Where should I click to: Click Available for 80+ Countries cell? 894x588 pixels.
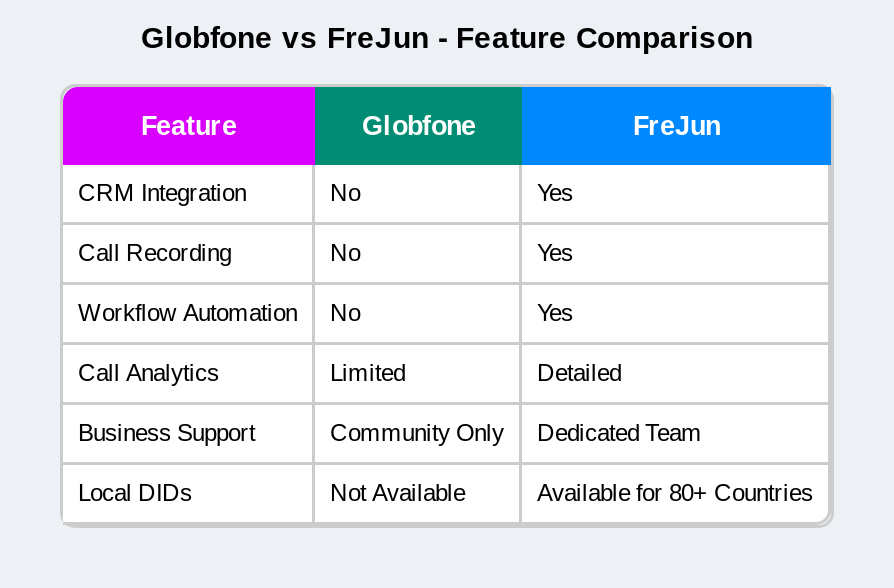pos(674,493)
